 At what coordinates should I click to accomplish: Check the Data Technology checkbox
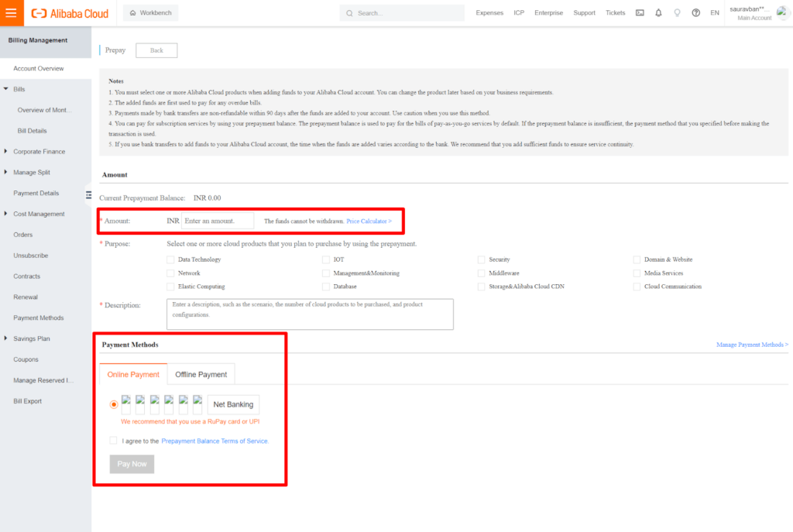pos(170,259)
